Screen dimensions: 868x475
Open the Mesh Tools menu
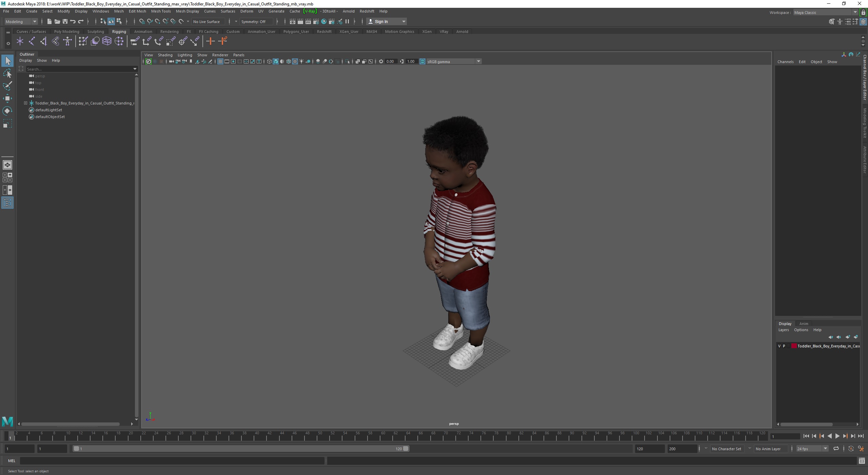161,11
